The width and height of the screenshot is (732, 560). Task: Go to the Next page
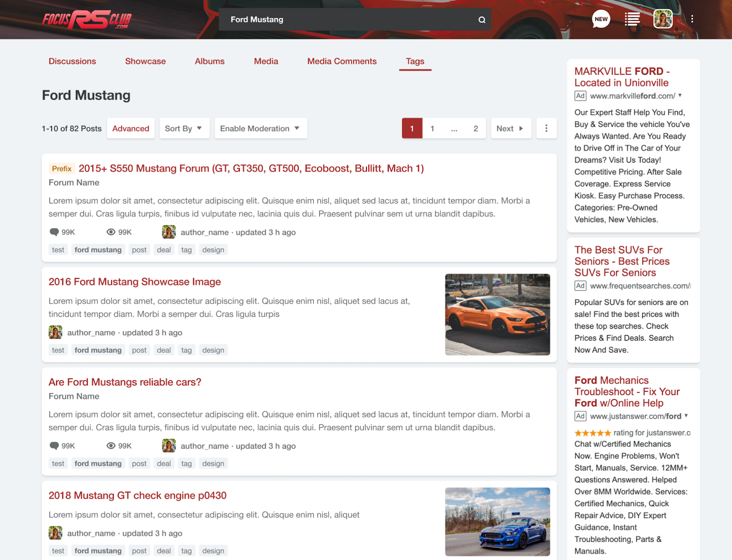pyautogui.click(x=511, y=128)
